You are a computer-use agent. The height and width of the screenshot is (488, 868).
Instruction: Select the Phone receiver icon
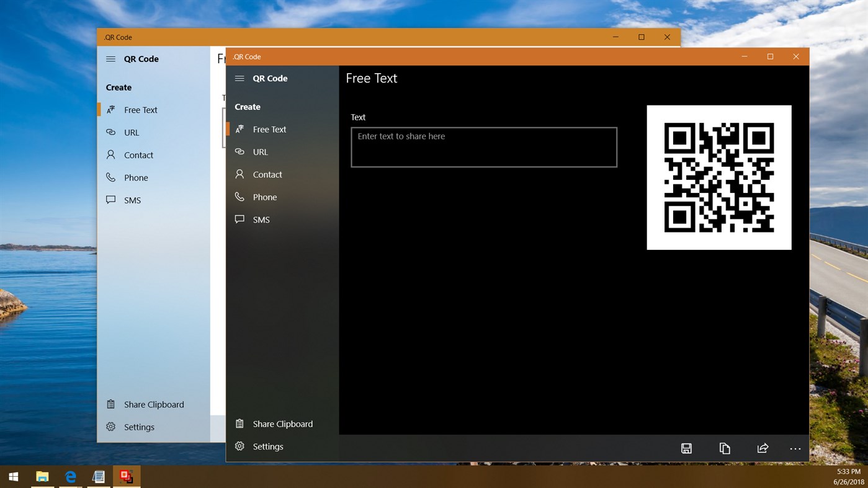click(239, 197)
